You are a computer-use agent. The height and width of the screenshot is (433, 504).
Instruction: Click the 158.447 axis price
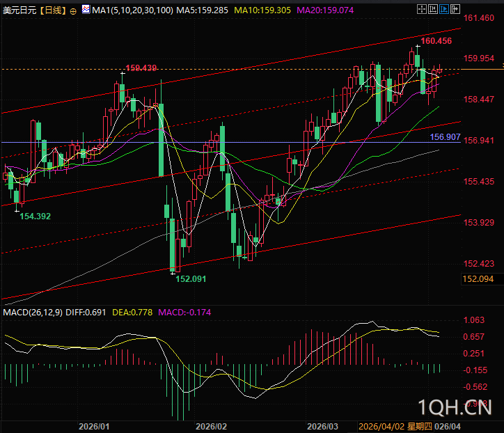[479, 100]
